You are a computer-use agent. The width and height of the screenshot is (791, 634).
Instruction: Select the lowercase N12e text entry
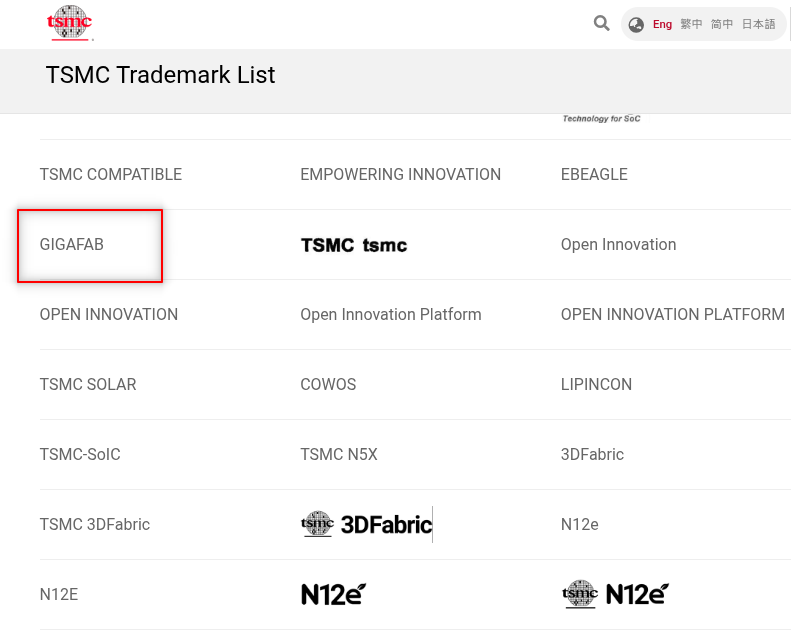coord(580,525)
